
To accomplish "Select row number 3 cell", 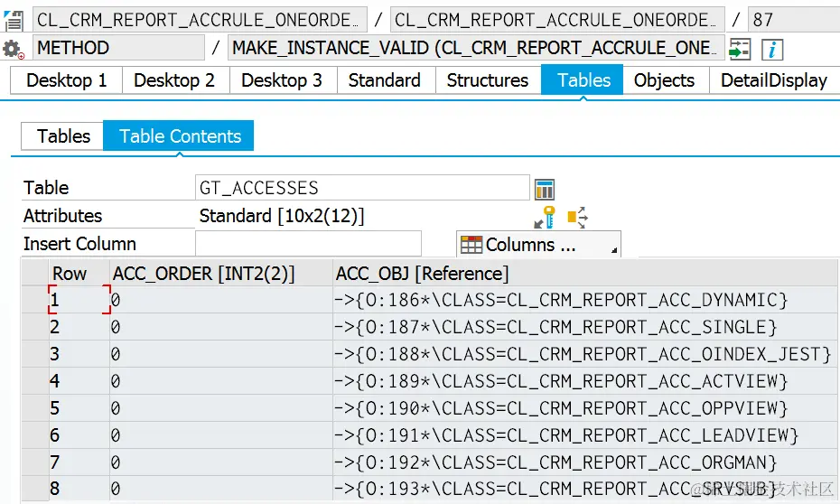I will coord(79,354).
